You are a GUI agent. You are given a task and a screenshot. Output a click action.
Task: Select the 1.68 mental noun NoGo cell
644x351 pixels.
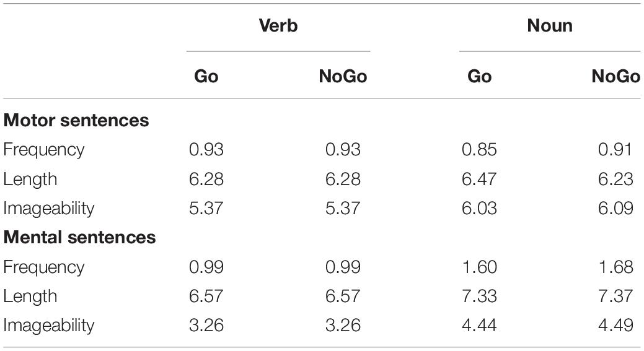(x=615, y=267)
